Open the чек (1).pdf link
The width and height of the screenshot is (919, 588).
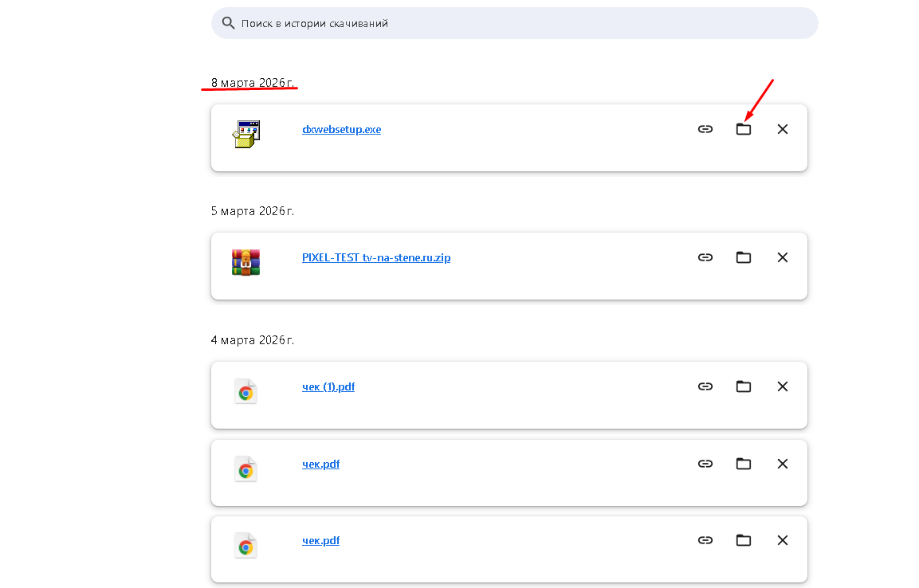tap(328, 387)
